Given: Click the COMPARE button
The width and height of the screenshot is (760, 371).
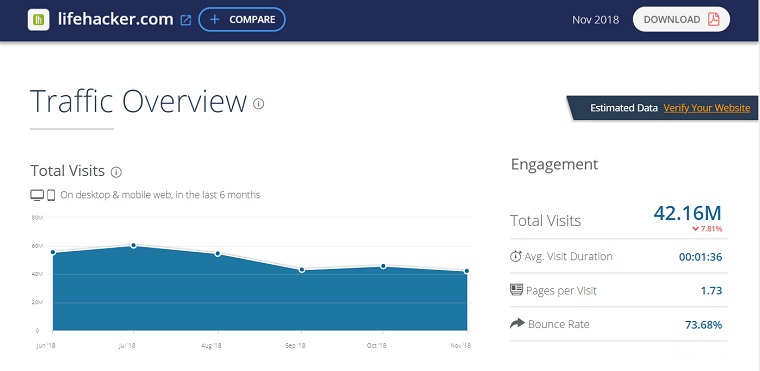Looking at the screenshot, I should tap(242, 19).
